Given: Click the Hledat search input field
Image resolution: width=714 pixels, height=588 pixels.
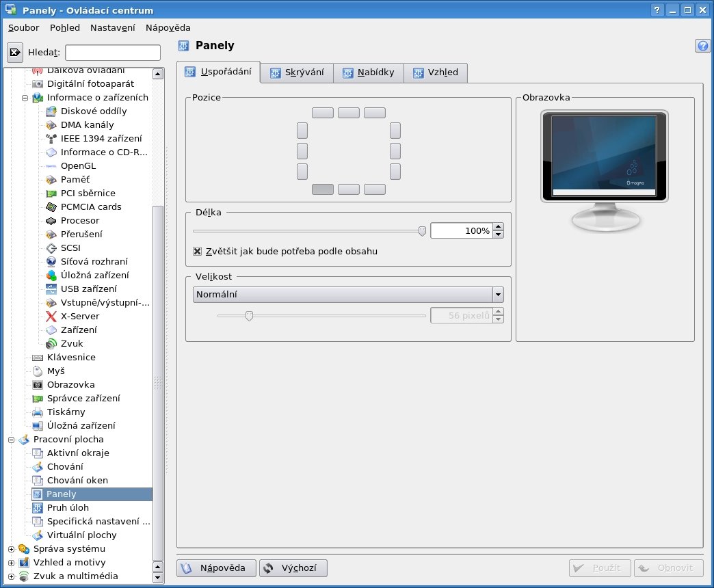Looking at the screenshot, I should coord(113,53).
